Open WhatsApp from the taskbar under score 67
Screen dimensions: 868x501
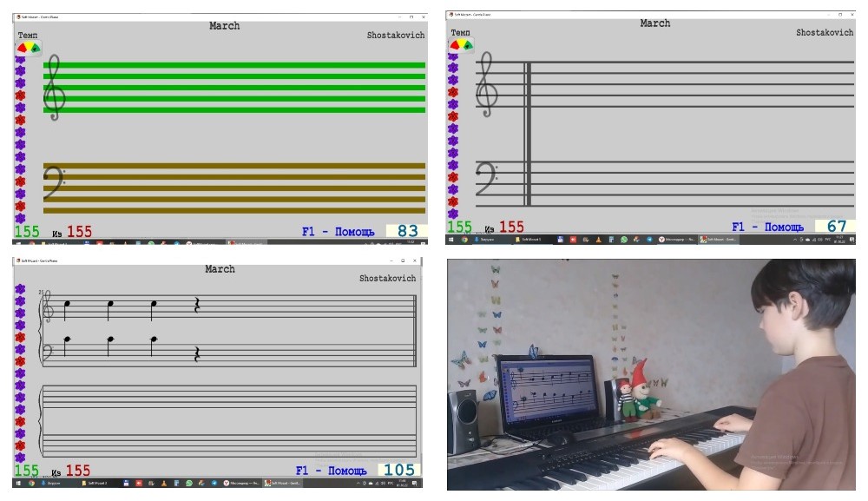pos(624,239)
